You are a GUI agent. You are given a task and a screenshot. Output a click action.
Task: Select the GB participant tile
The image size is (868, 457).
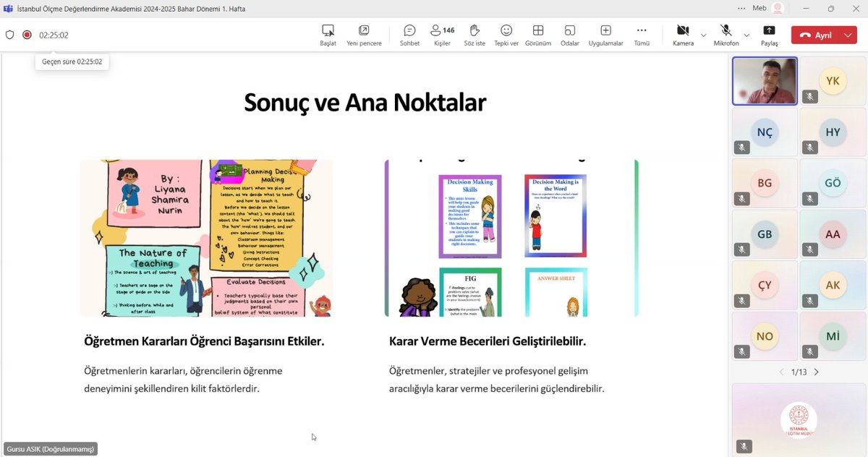click(765, 234)
